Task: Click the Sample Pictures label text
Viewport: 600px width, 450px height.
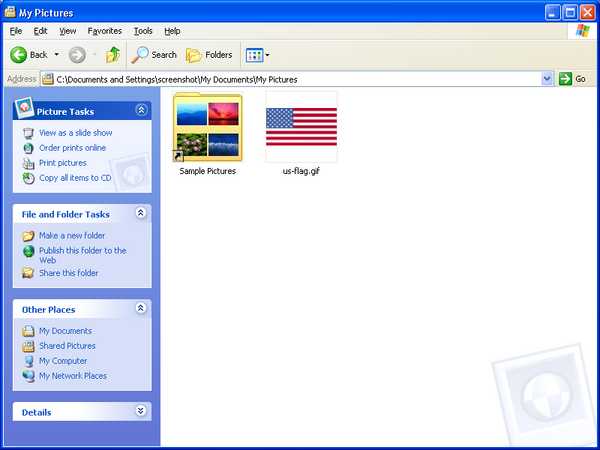Action: click(207, 171)
